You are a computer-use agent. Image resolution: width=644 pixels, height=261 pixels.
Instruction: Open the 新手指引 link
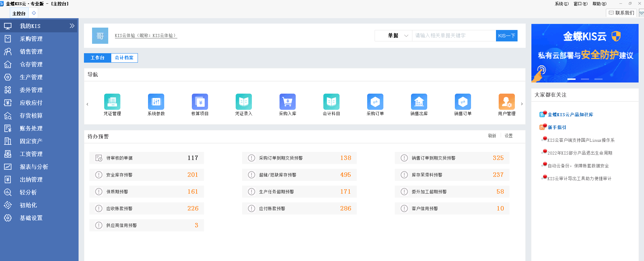pyautogui.click(x=557, y=127)
